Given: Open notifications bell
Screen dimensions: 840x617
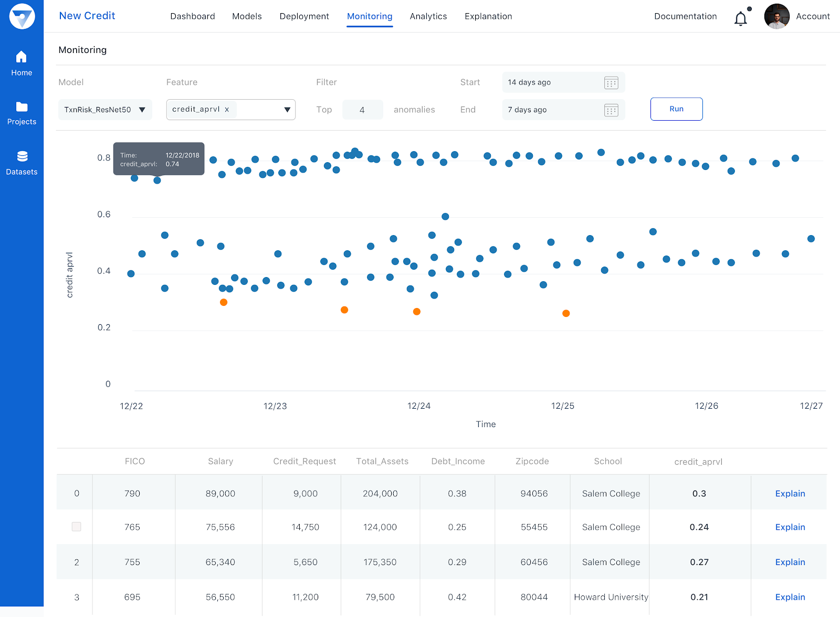Looking at the screenshot, I should [x=740, y=19].
